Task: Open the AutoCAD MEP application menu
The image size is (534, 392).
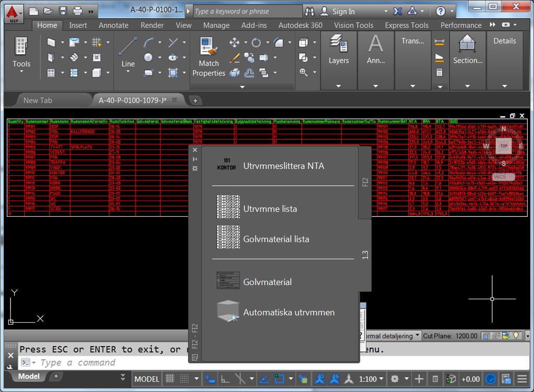Action: (x=14, y=14)
